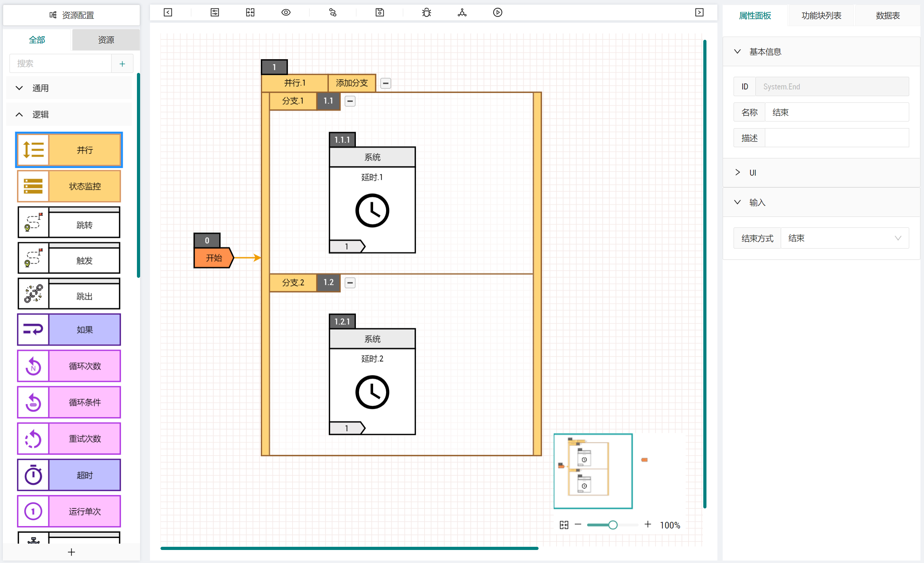
Task: Select the 重试次数 retry block
Action: click(69, 439)
